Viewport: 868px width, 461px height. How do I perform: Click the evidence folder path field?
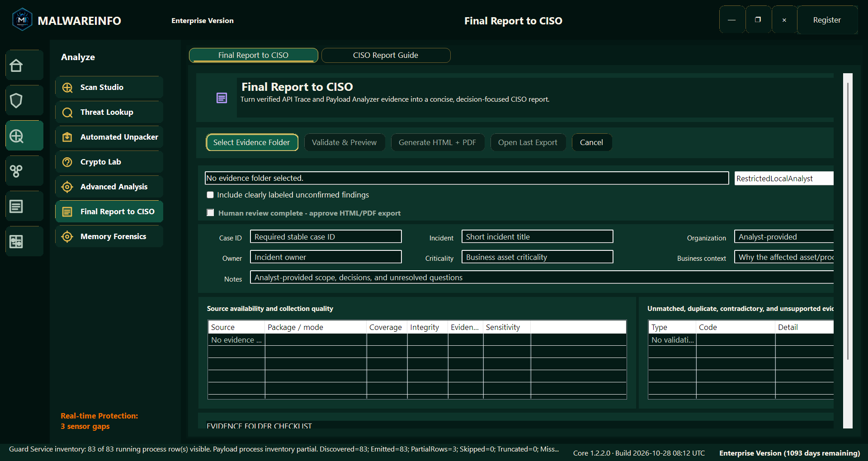click(x=467, y=178)
